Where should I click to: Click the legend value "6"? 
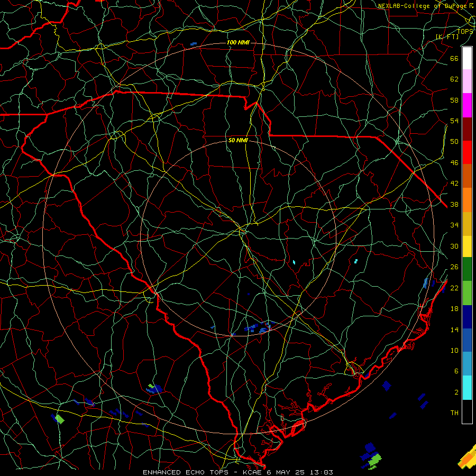coord(456,371)
